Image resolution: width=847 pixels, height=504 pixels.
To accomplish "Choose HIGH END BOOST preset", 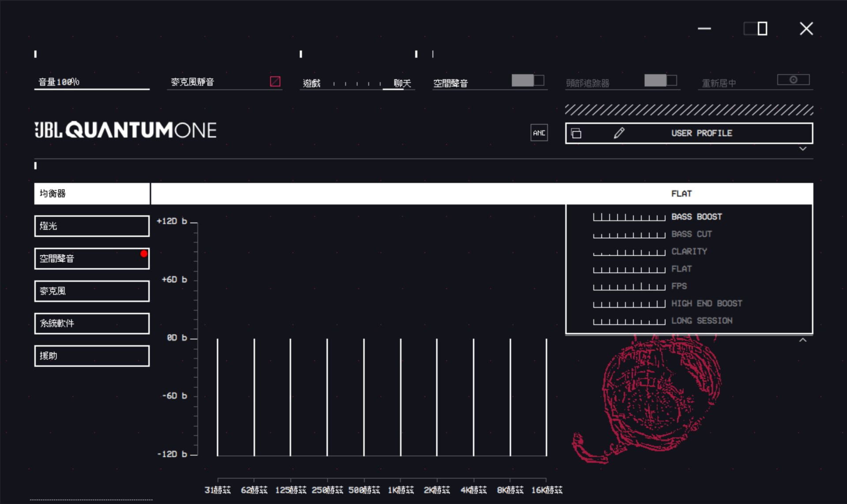I will point(707,303).
